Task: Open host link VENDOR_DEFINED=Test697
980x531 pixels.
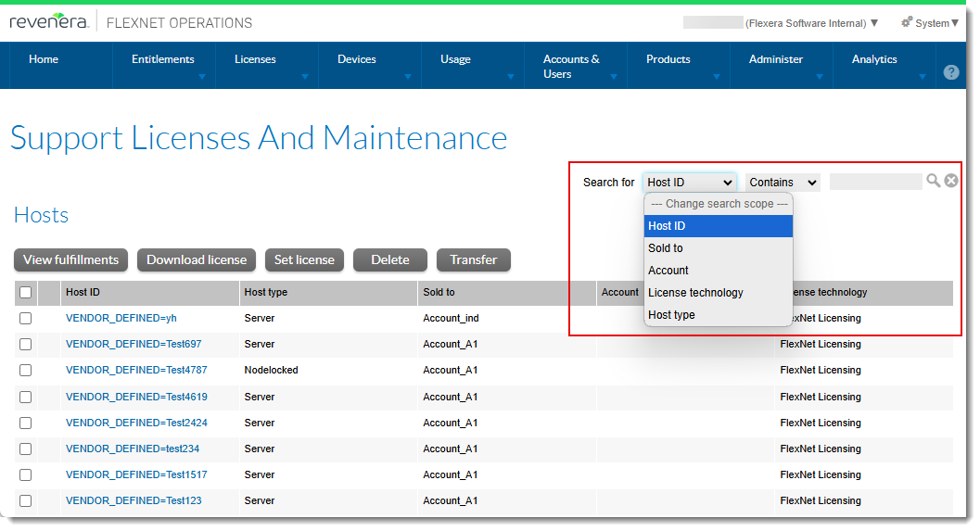Action: click(x=134, y=344)
